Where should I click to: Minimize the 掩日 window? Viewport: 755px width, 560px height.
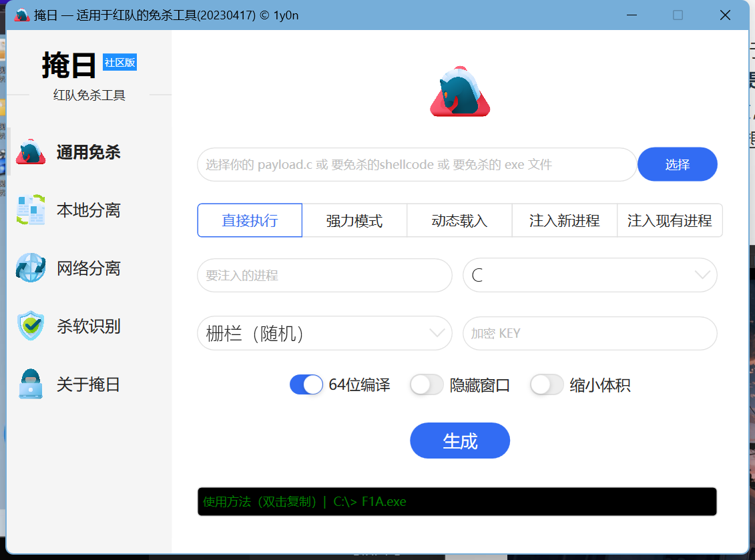pos(632,15)
